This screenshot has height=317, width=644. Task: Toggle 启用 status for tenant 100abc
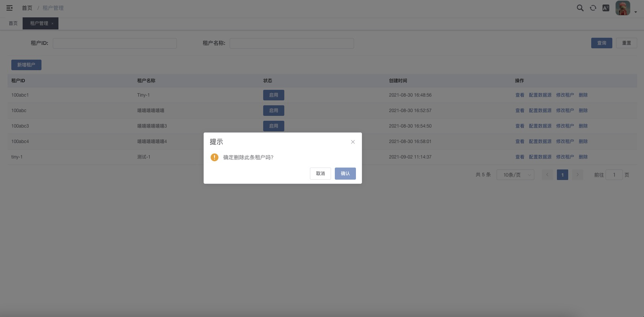click(x=273, y=111)
